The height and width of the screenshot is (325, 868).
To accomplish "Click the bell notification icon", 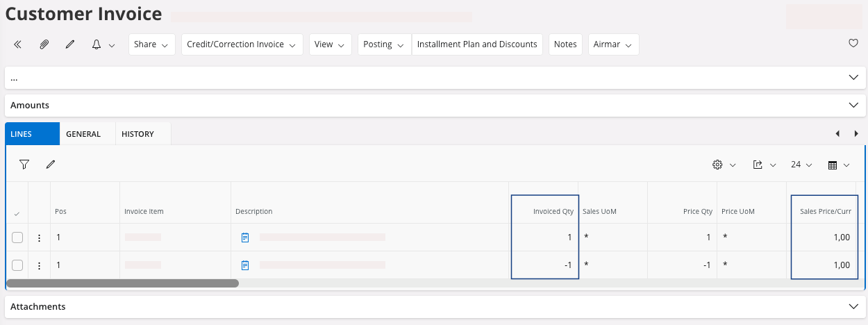I will tap(97, 44).
